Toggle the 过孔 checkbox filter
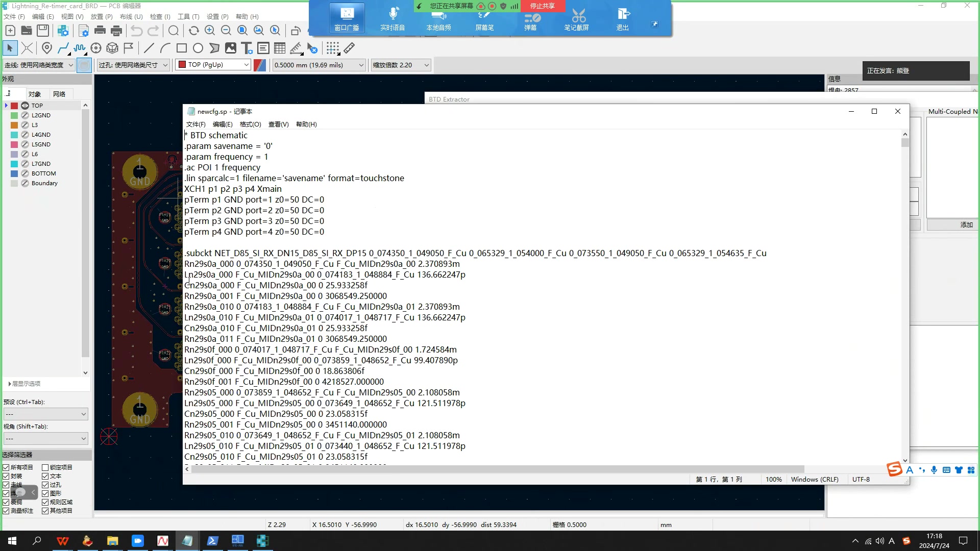980x551 pixels. pyautogui.click(x=45, y=484)
